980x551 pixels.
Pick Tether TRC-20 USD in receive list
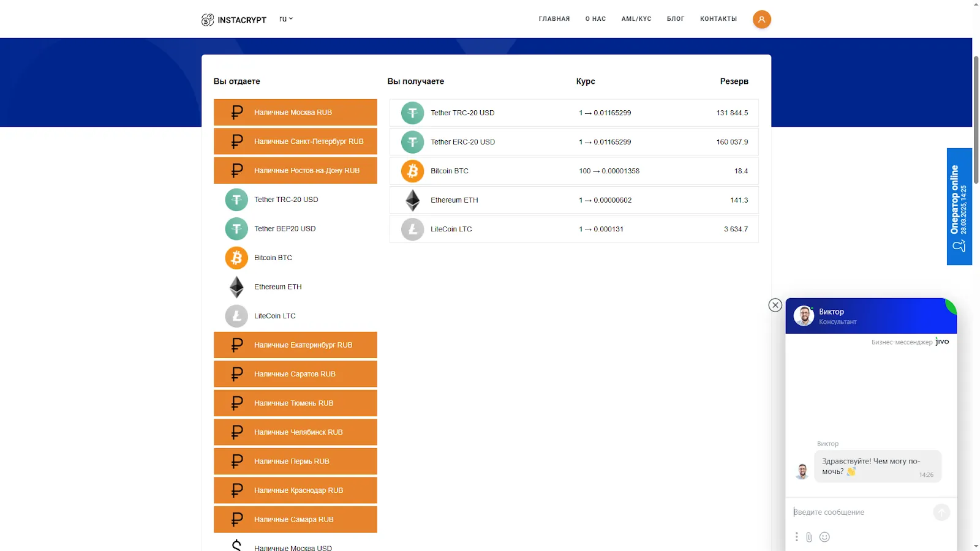(x=574, y=113)
